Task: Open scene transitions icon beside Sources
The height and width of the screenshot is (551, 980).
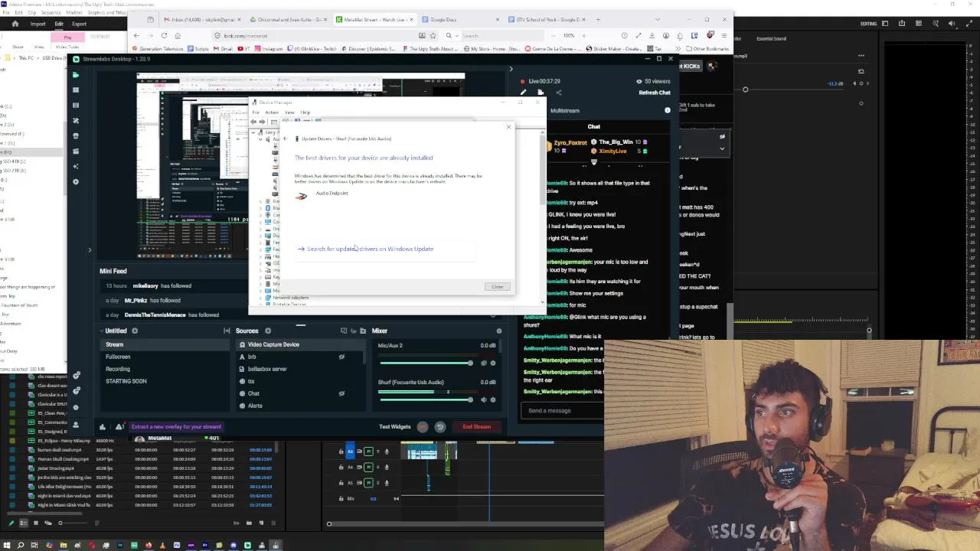Action: 227,331
